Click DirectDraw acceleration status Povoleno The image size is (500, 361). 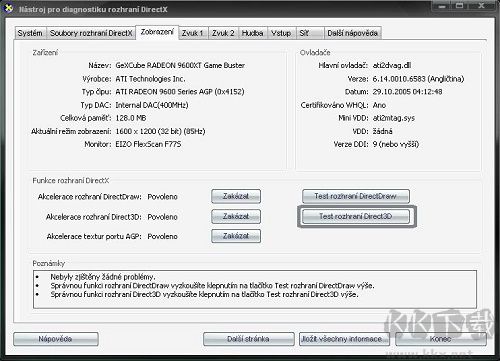[x=162, y=197]
